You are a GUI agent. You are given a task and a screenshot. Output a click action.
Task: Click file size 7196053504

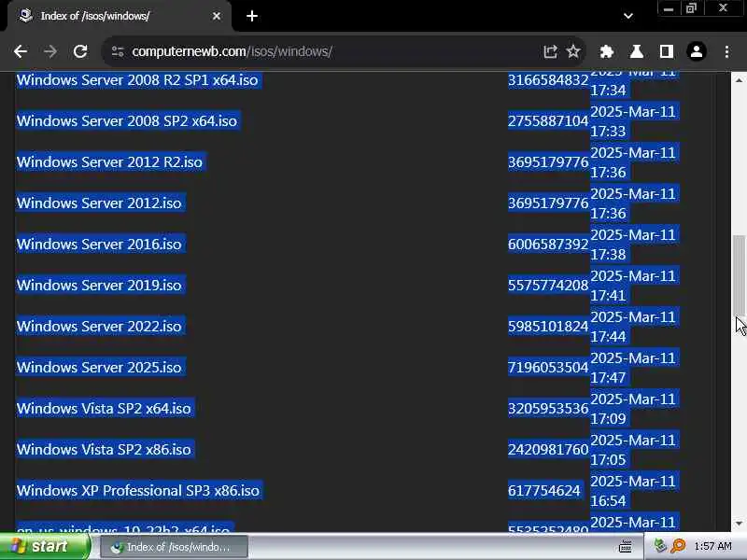point(548,367)
